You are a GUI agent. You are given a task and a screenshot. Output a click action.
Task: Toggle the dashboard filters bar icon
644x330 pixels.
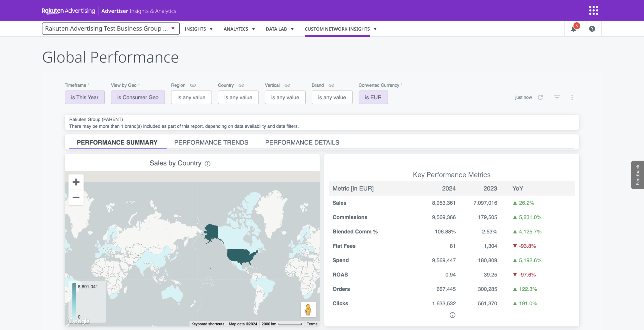(x=557, y=97)
